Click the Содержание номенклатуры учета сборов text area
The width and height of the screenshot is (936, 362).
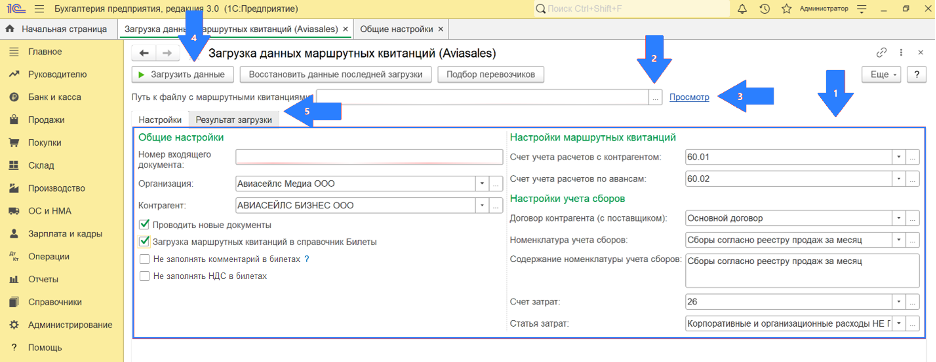click(x=802, y=270)
